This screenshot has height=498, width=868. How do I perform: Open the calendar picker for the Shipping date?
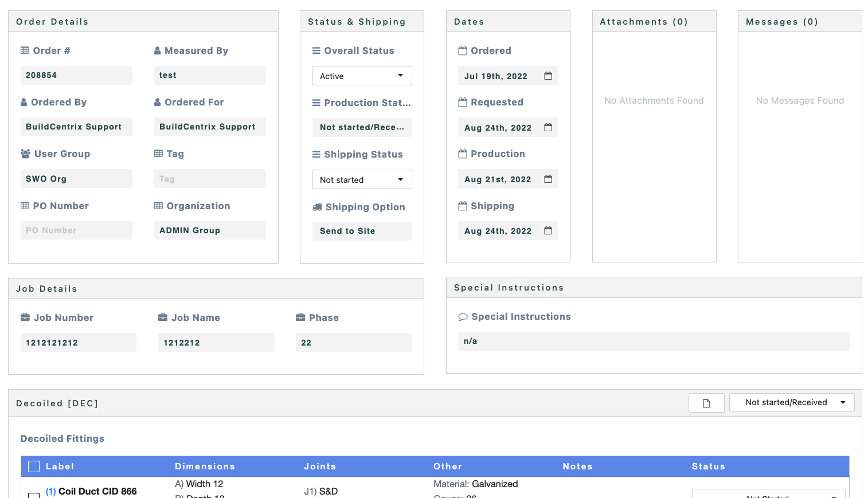(x=548, y=230)
